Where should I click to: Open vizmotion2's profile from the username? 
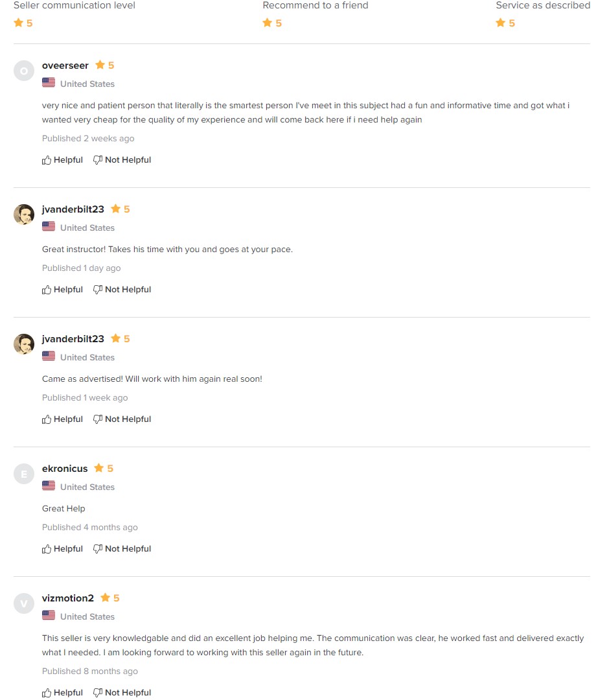point(68,598)
